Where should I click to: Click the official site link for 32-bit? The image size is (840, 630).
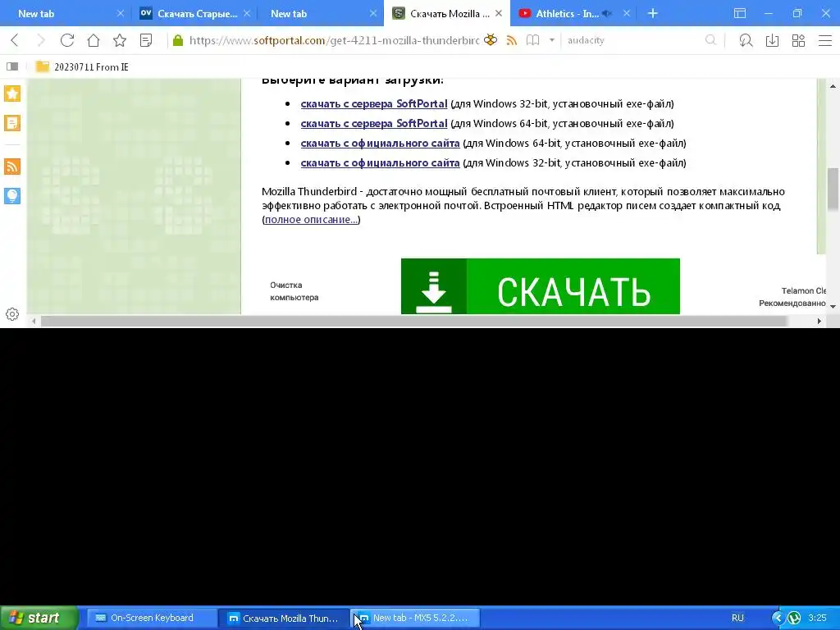[380, 163]
